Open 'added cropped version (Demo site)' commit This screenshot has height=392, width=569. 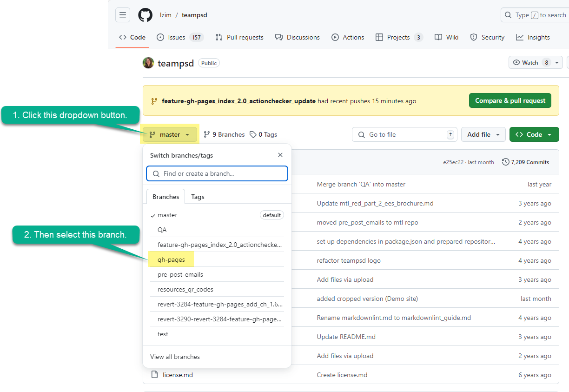[367, 299]
